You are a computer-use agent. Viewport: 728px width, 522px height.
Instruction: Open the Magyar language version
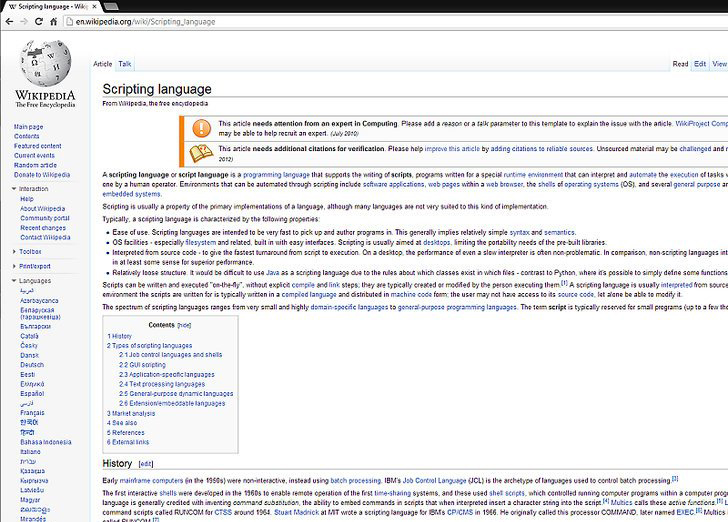pos(30,500)
